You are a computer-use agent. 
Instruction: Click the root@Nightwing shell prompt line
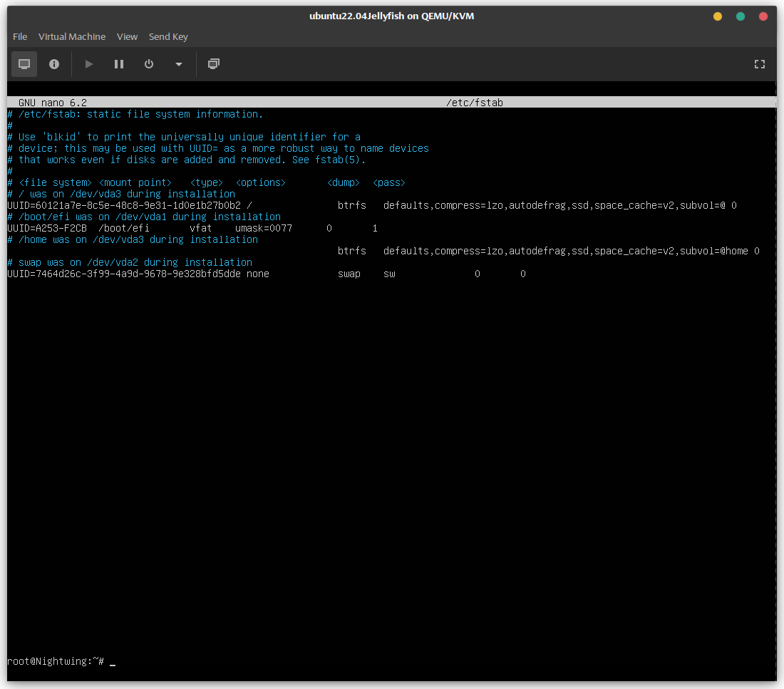pos(57,661)
